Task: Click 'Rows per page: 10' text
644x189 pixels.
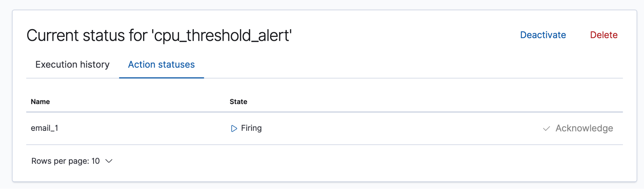Action: pos(65,161)
